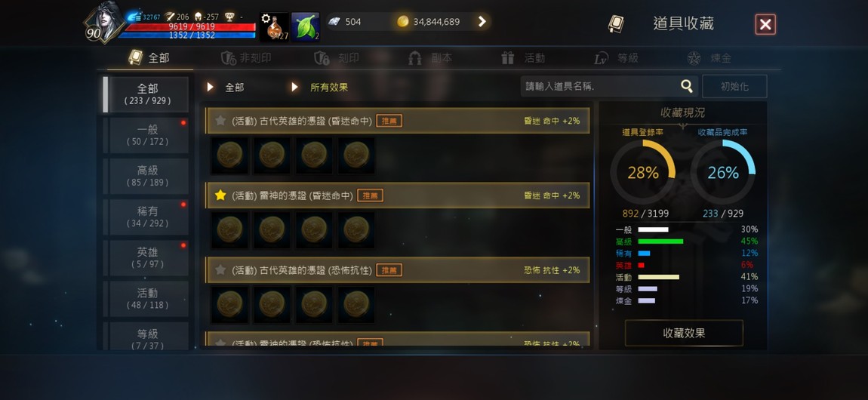Tap the health potion quick-slot icon
This screenshot has width=868, height=400.
pos(274,27)
